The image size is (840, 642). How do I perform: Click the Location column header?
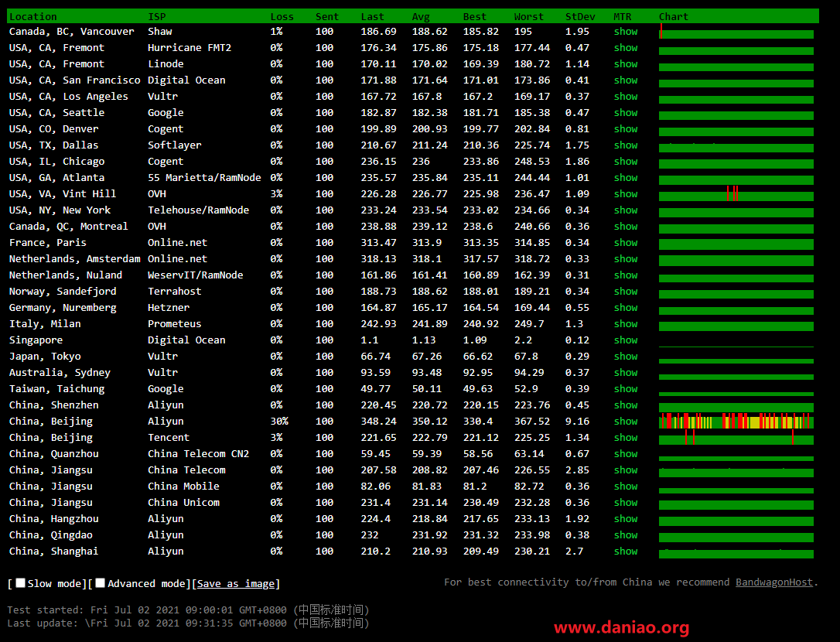click(x=32, y=16)
